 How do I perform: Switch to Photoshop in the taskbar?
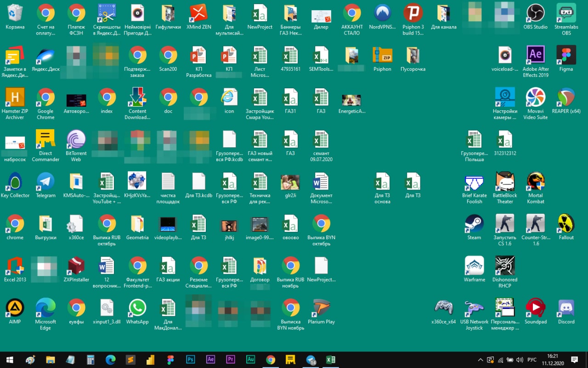(191, 360)
